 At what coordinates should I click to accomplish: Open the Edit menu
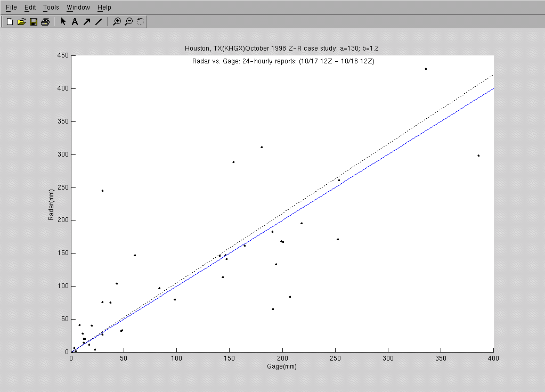pyautogui.click(x=30, y=7)
